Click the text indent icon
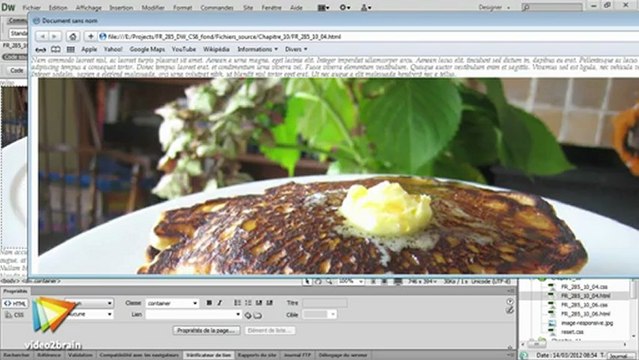The image size is (639, 360). tap(269, 303)
